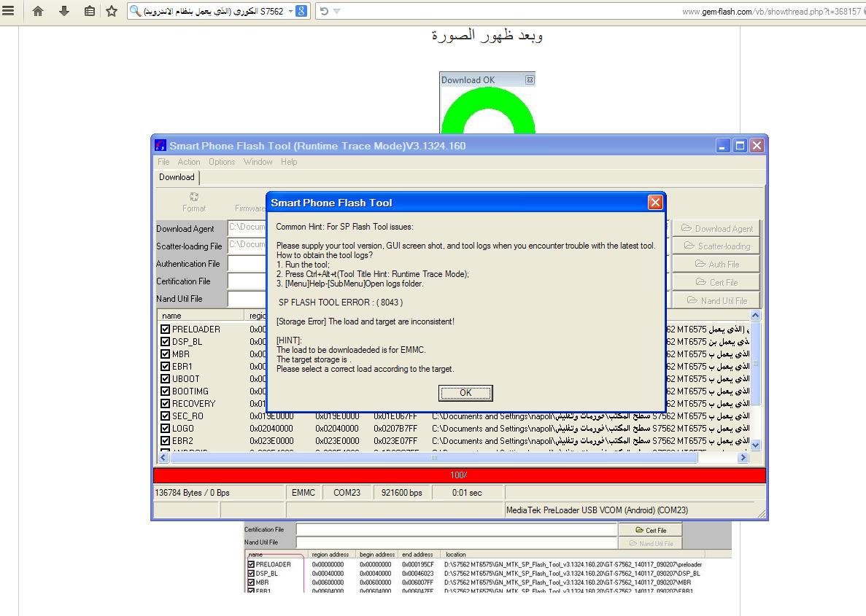
Task: Click the horizontal scrollbar right arrow
Action: 743,457
